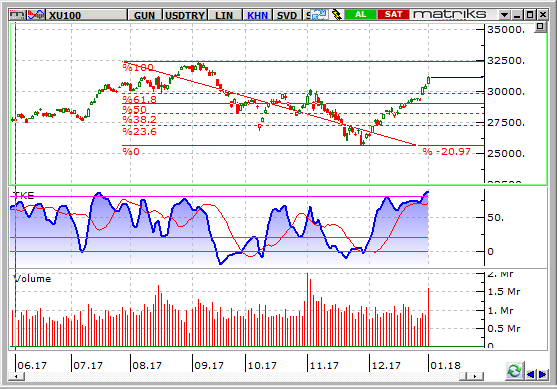
Task: Click the % -20.97 change label
Action: coord(446,152)
